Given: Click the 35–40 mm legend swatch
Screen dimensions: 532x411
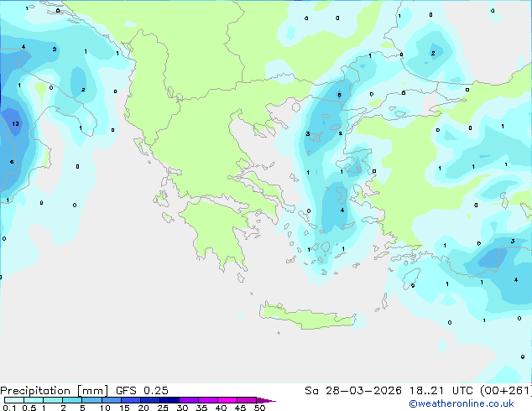Looking at the screenshot, I should coord(207,400).
